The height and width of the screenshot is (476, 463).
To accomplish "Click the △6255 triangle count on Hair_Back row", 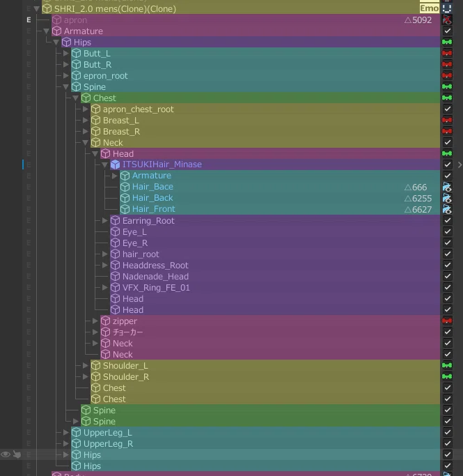I will click(418, 198).
